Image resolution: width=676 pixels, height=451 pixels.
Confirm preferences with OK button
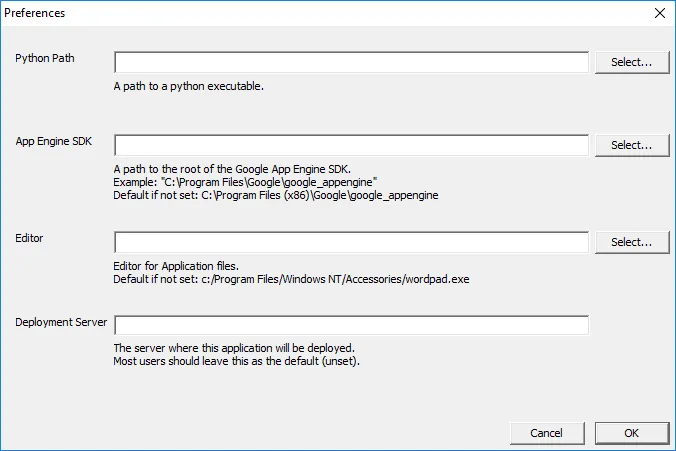point(631,433)
